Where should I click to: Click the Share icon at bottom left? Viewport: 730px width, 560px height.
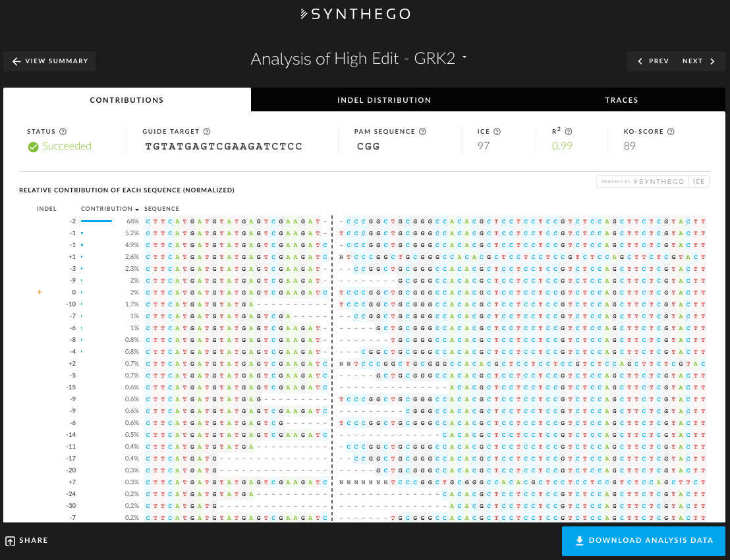pos(9,540)
